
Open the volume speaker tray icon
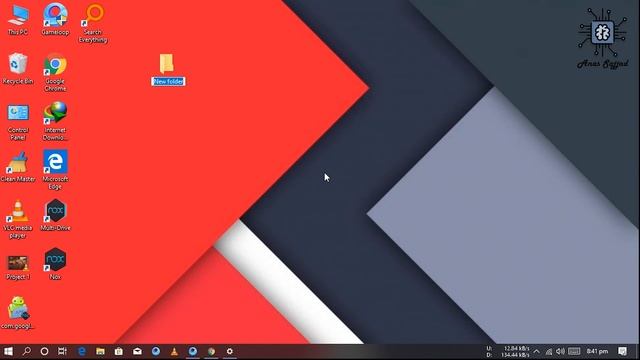560,351
